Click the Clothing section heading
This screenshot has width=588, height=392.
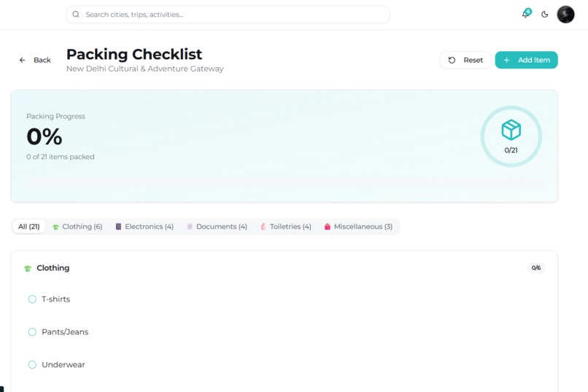tap(53, 268)
